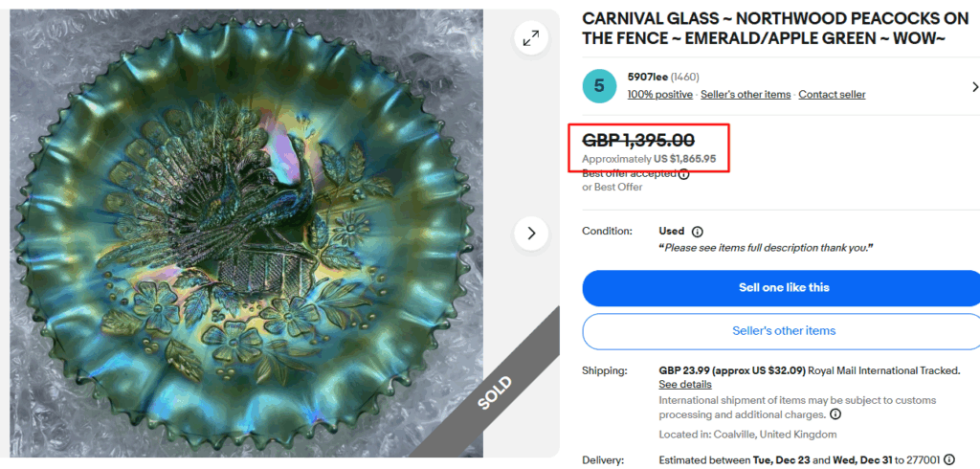Open seller profile 5907lee
Screen dimensions: 980x469
point(647,77)
